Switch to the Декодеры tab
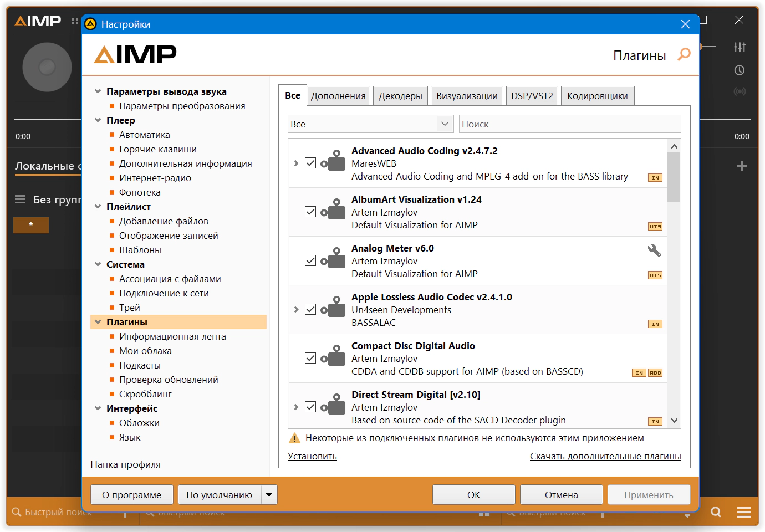 pyautogui.click(x=400, y=96)
